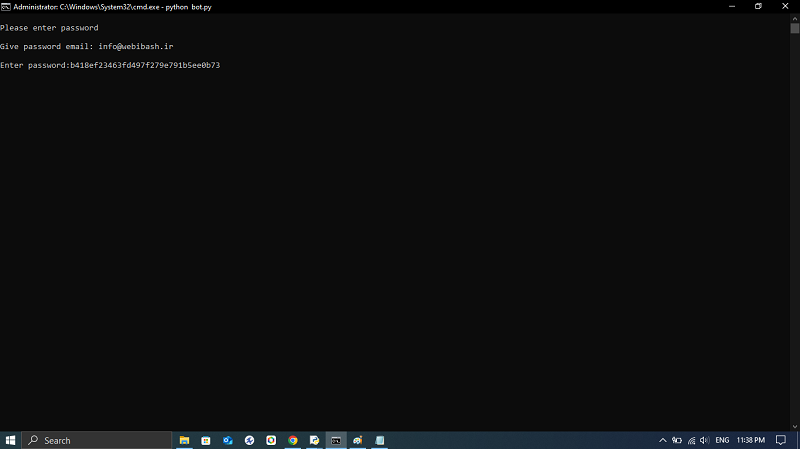Click the console vertical scrollbar thumb
Viewport: 800px width, 449px height.
795,29
